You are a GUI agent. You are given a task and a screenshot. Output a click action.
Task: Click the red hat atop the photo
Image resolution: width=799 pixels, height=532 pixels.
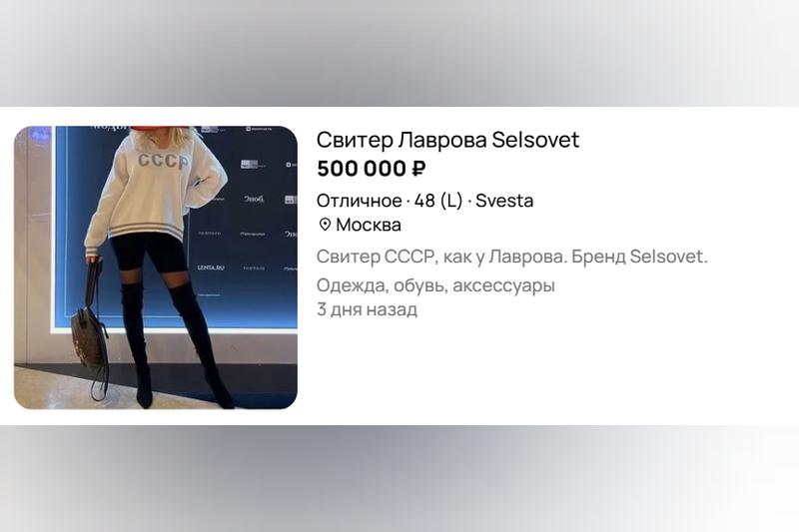point(160,129)
